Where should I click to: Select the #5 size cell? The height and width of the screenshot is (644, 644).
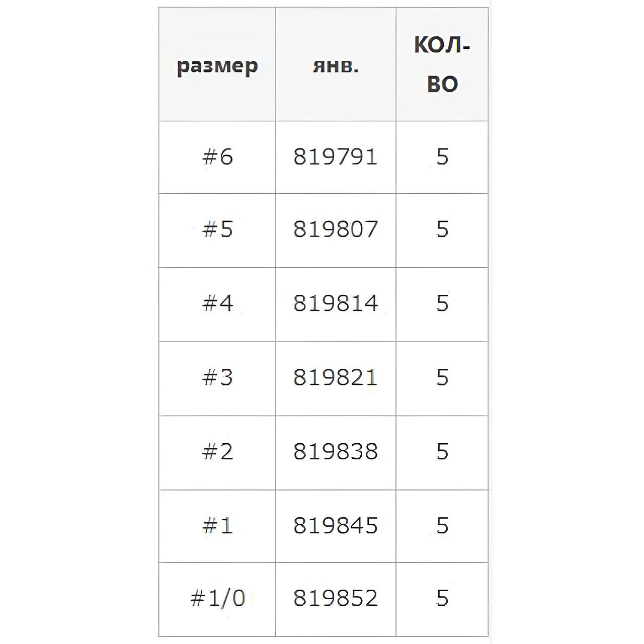[x=217, y=230]
